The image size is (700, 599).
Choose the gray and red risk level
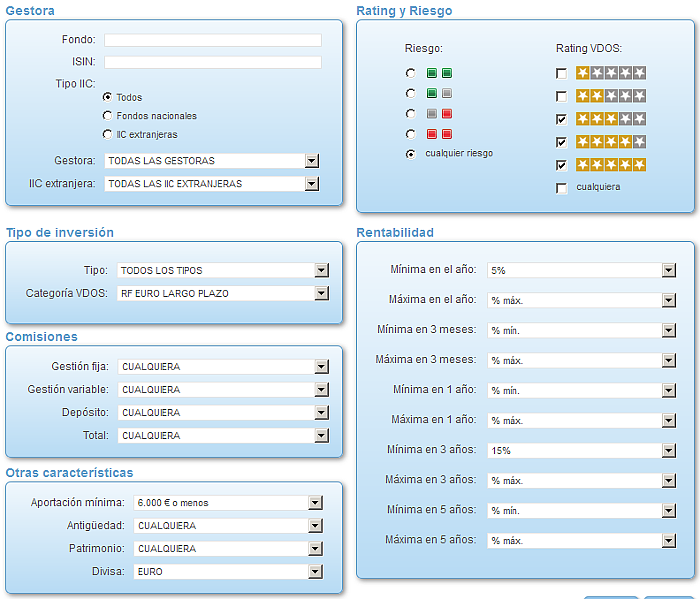[x=410, y=114]
